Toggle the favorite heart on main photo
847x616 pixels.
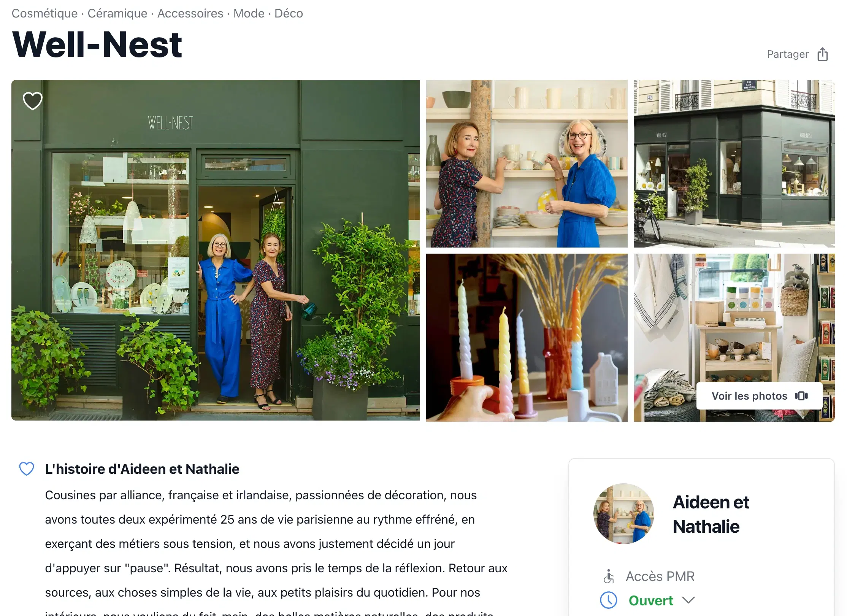tap(33, 101)
